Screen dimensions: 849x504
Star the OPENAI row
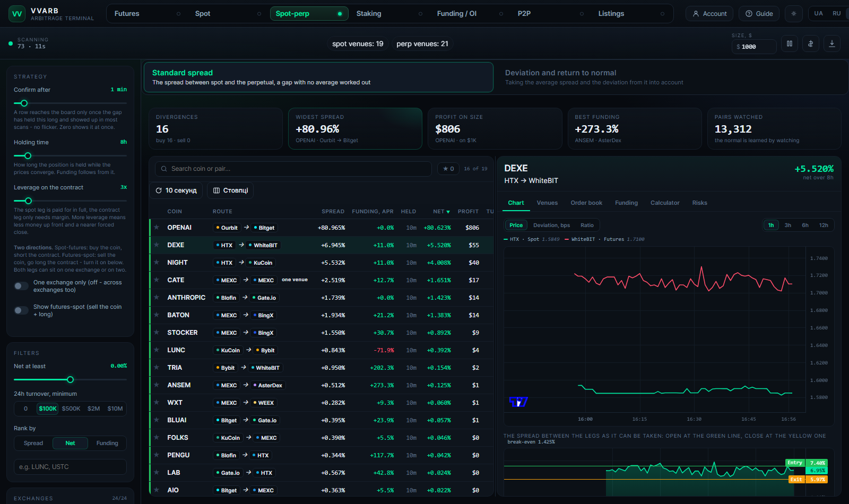click(157, 227)
